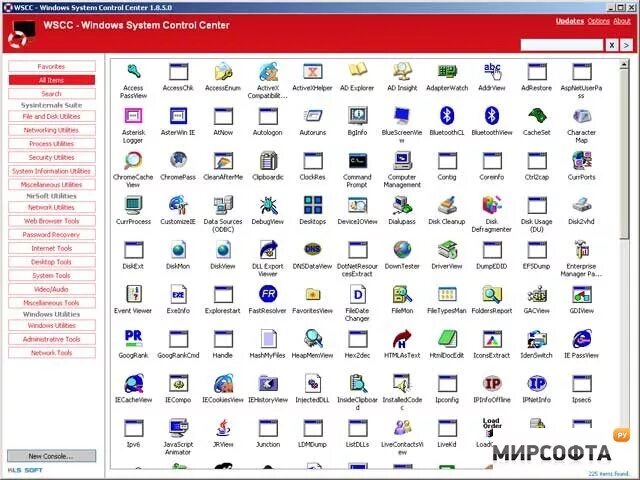
Task: Open the Search category
Action: point(52,94)
